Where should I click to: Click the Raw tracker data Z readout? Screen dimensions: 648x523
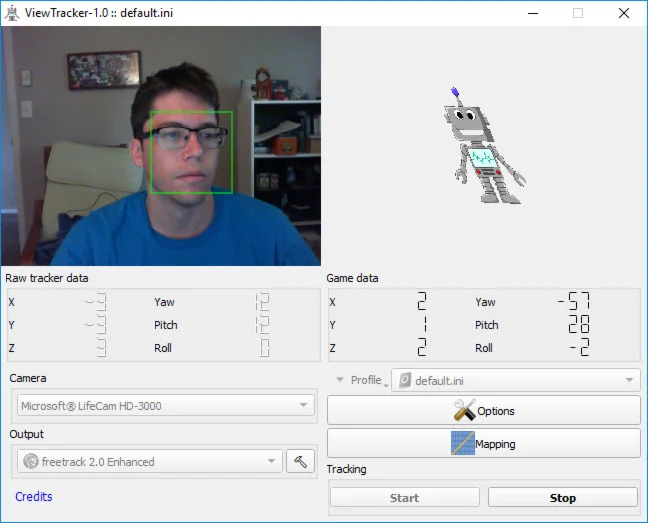point(101,347)
